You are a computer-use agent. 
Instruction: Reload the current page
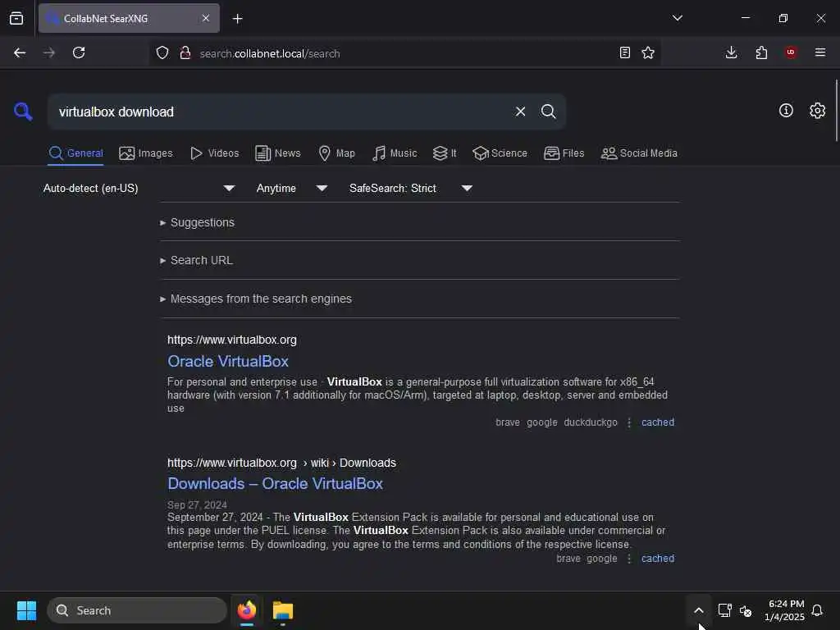[x=79, y=52]
